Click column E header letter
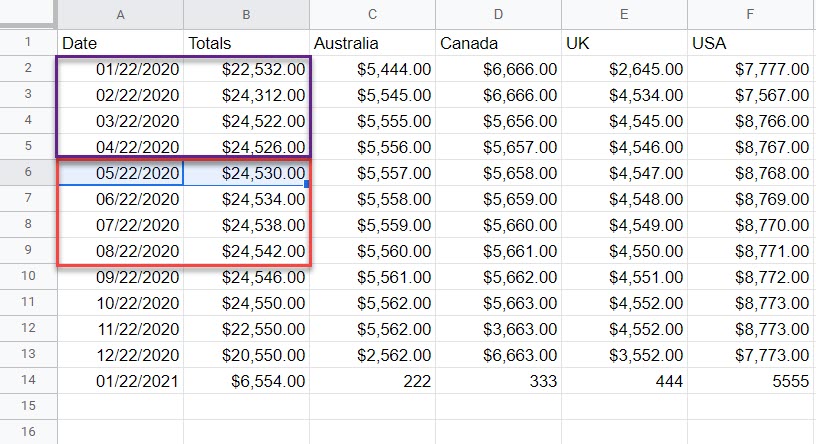 [x=624, y=15]
